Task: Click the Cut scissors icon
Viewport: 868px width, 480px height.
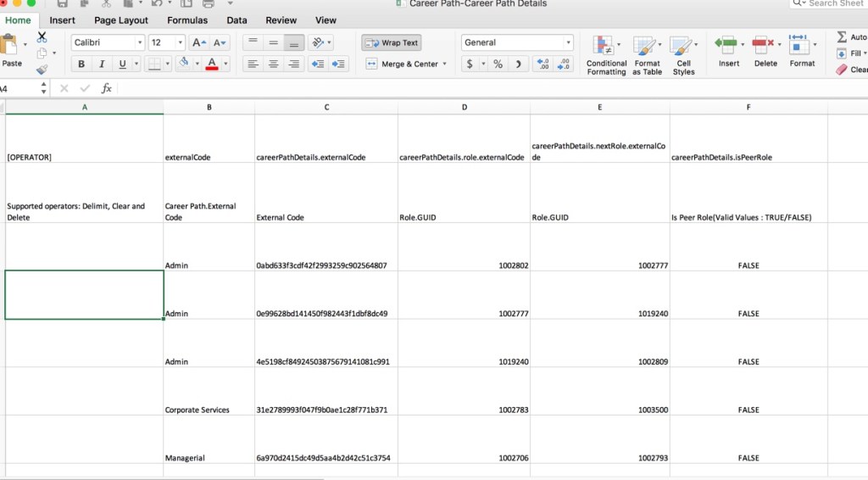Action: [x=42, y=37]
